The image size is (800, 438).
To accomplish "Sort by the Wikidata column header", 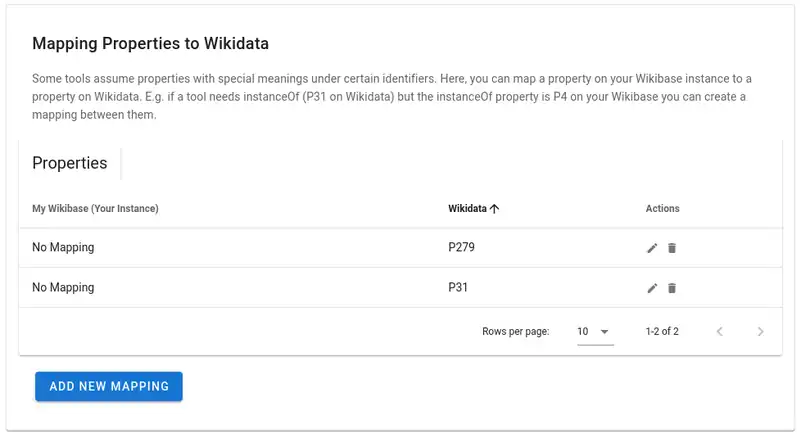I will click(467, 209).
